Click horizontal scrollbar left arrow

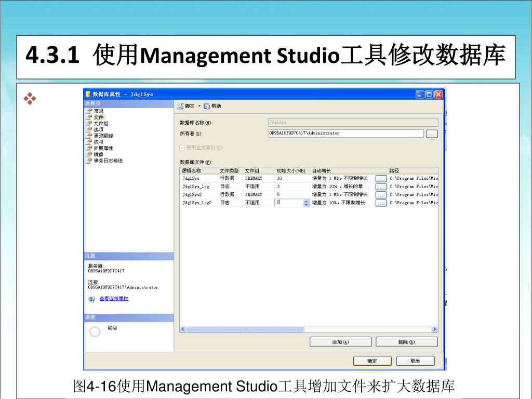[183, 329]
